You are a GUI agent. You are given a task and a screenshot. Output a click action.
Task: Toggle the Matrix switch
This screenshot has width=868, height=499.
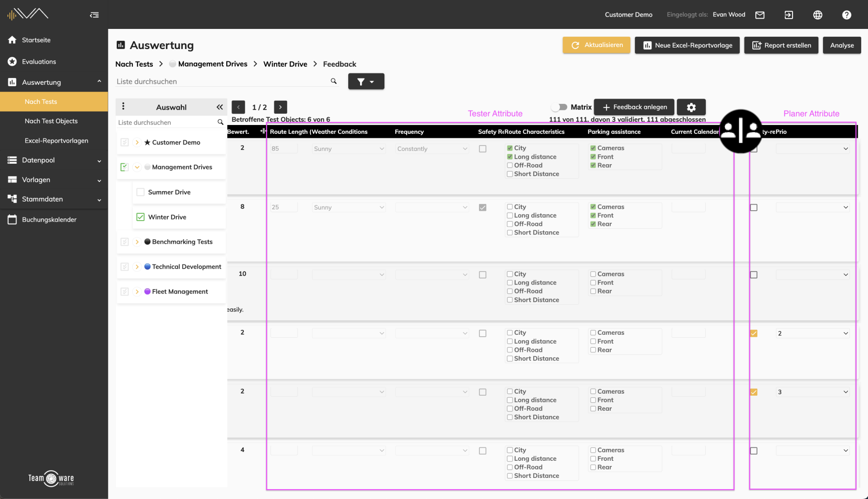pos(559,107)
